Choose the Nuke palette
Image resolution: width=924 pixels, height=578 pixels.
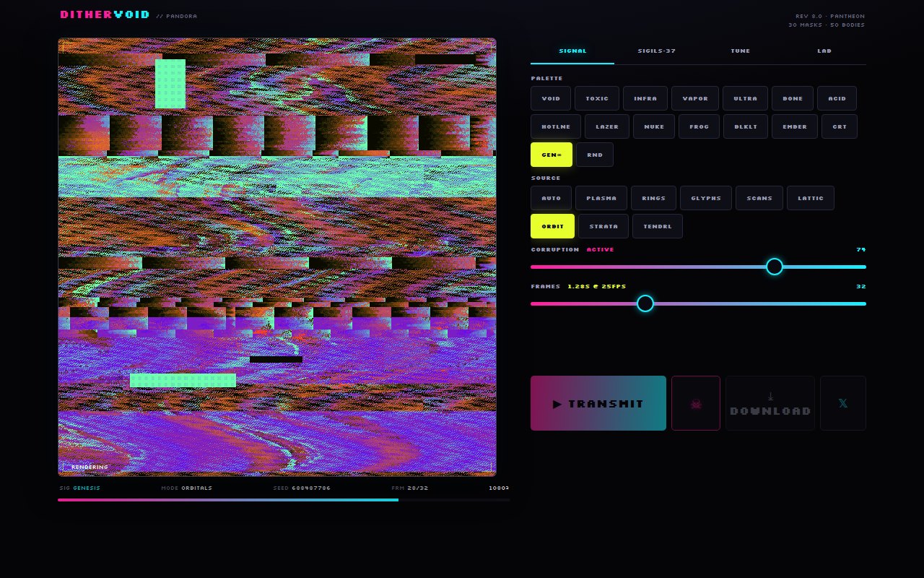654,126
